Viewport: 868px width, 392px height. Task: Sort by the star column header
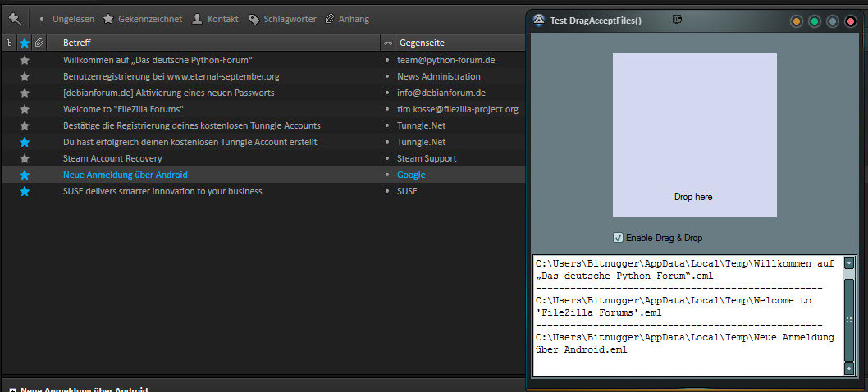pyautogui.click(x=25, y=43)
